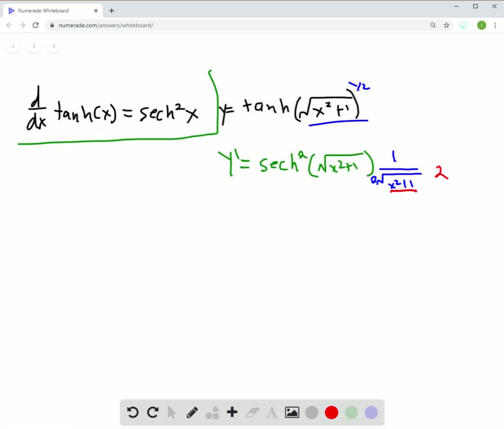Bookmark the page with the star icon
This screenshot has width=504, height=429.
pos(446,25)
